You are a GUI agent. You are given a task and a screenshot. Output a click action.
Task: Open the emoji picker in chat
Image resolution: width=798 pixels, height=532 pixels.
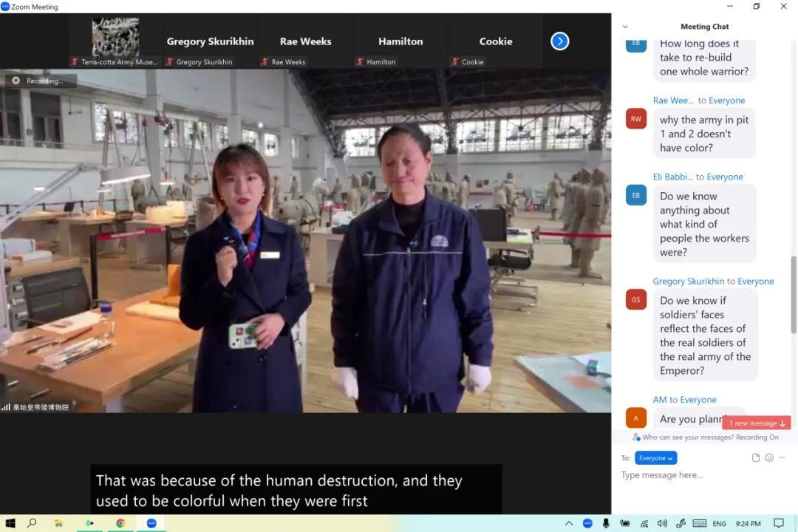click(x=769, y=458)
